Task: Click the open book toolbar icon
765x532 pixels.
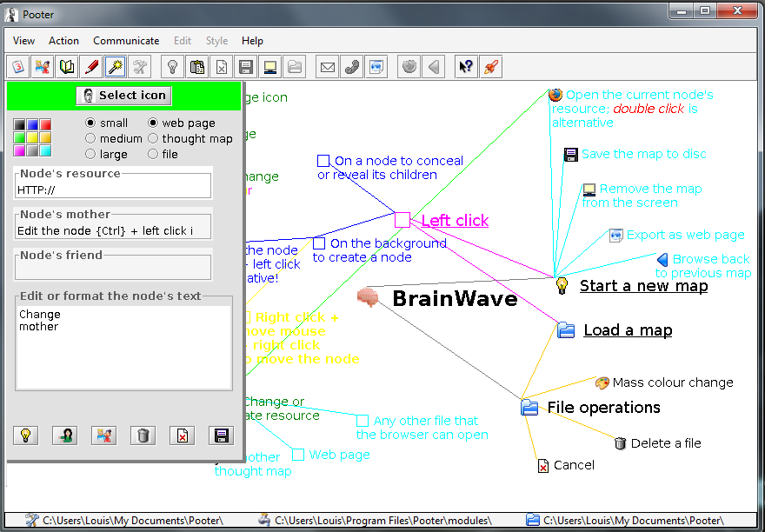Action: [x=66, y=67]
